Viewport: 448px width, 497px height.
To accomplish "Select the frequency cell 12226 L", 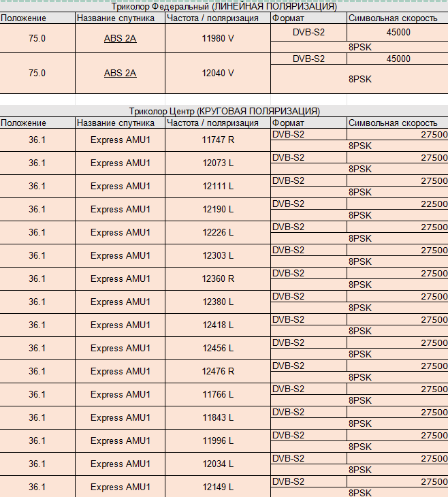I will [218, 232].
